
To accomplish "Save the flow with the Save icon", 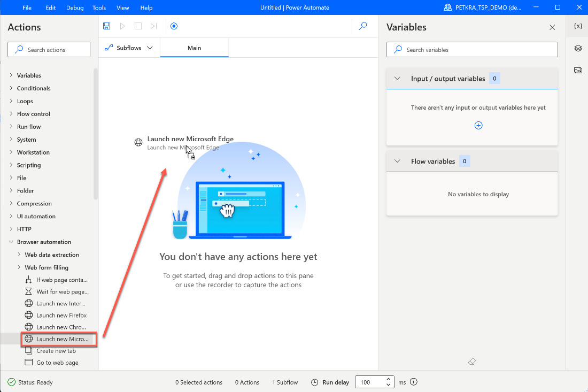I will click(106, 26).
